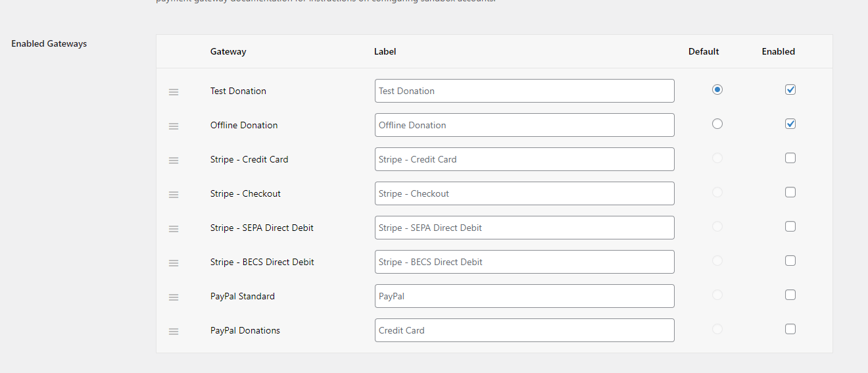Image resolution: width=868 pixels, height=373 pixels.
Task: Click the PayPal label input field
Action: (x=525, y=296)
